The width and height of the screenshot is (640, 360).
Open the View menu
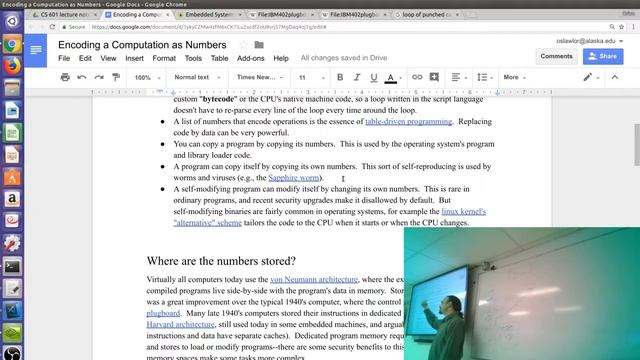pyautogui.click(x=108, y=58)
